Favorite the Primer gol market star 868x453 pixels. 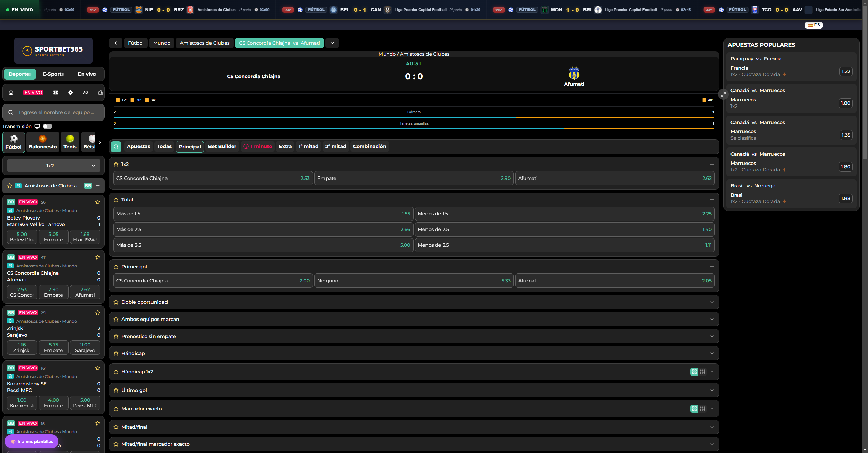pyautogui.click(x=116, y=267)
